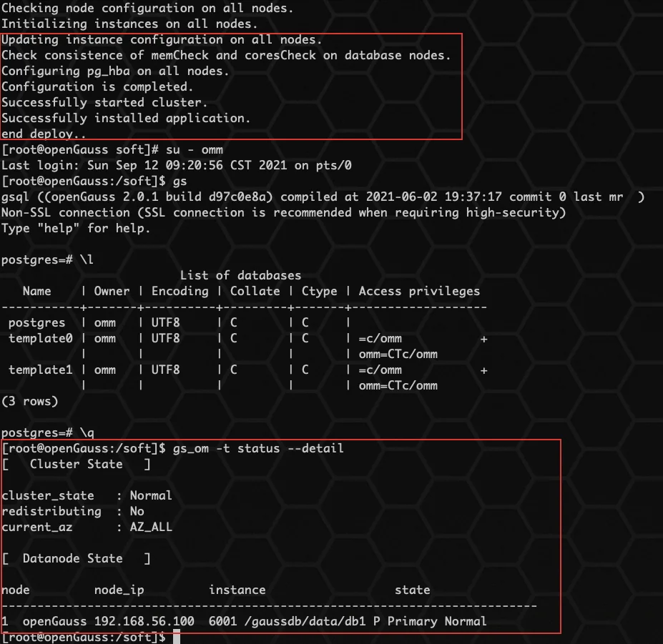Viewport: 663px width, 644px height.
Task: Click the 'postgres=# \q' prompt line
Action: [x=48, y=432]
